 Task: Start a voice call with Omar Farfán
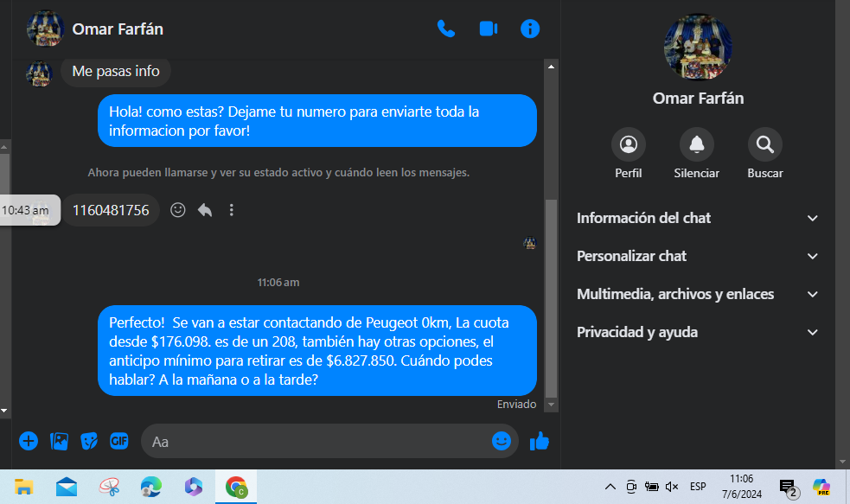click(445, 29)
